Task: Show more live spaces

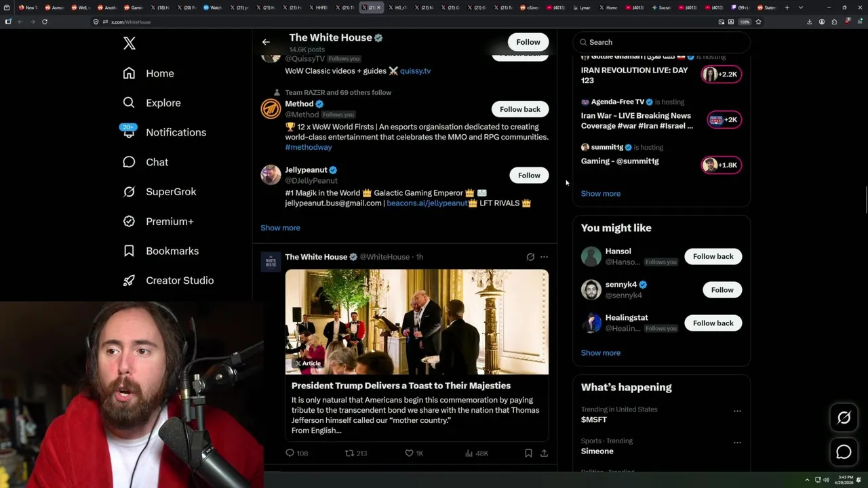Action: tap(601, 194)
